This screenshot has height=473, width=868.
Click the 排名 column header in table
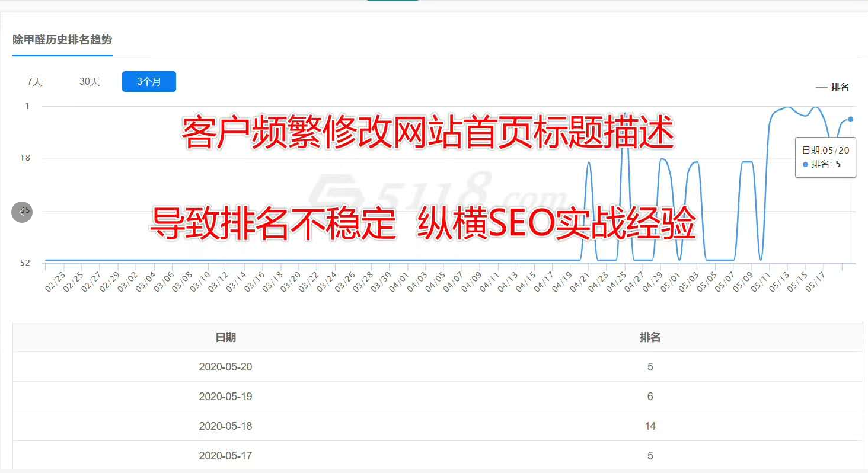650,337
